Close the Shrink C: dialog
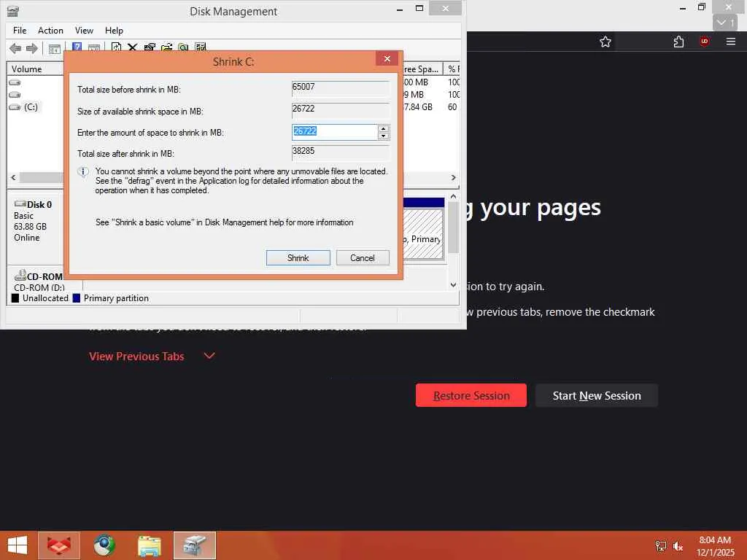The width and height of the screenshot is (747, 560). pos(387,58)
